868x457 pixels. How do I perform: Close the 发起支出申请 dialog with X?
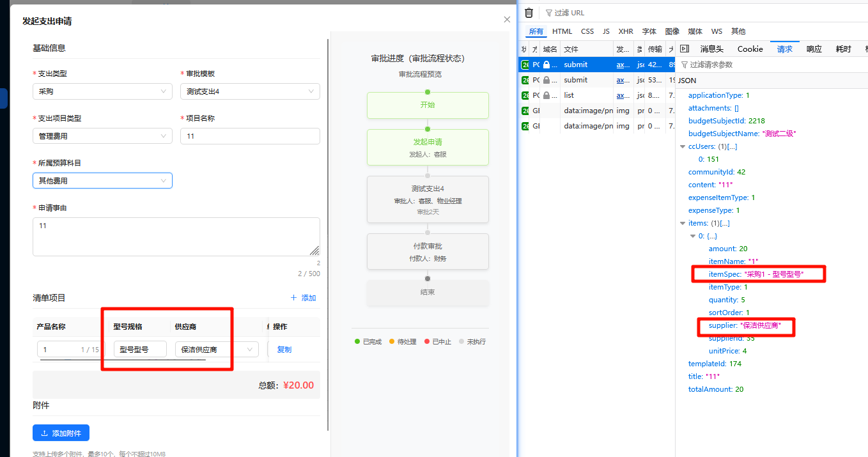click(508, 20)
